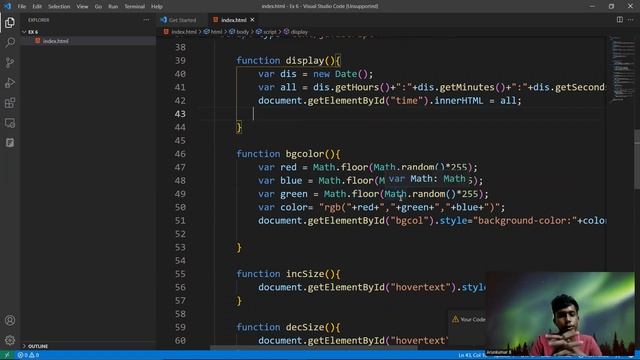
Task: Click the 'bgcolor' function name on line 46
Action: click(304, 154)
